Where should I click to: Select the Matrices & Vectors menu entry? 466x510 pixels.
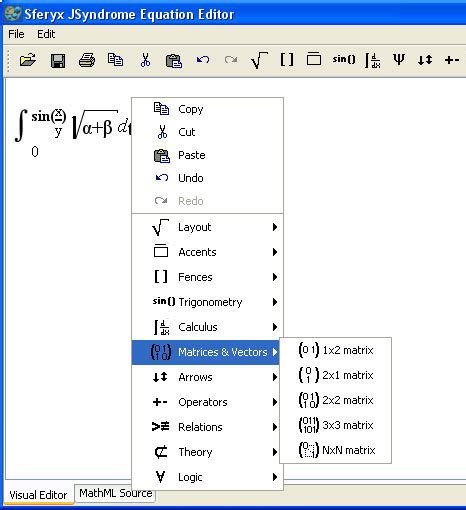(206, 352)
